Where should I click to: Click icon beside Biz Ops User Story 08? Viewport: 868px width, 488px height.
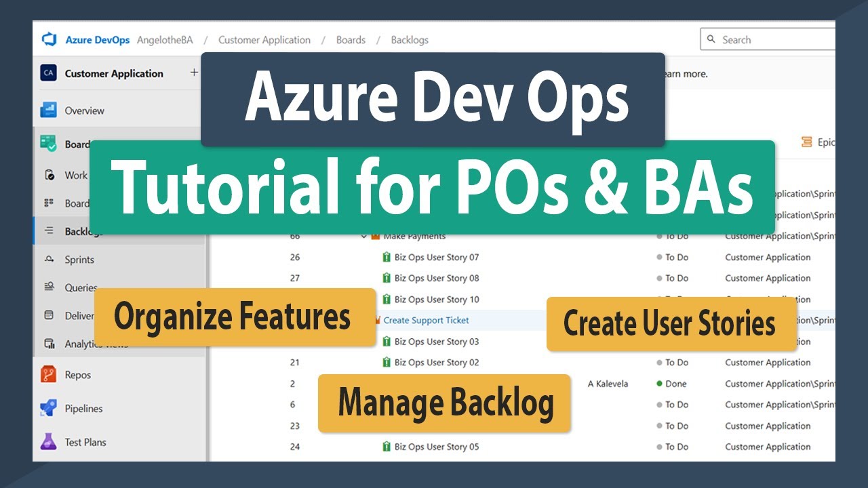coord(387,278)
